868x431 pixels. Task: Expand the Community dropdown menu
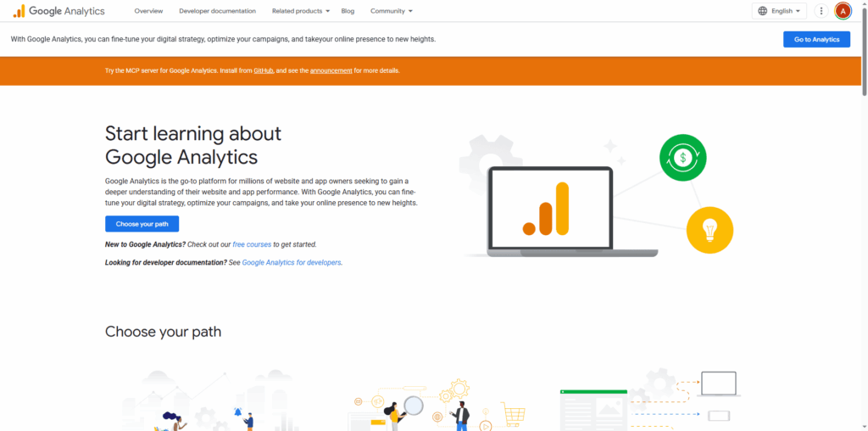391,11
